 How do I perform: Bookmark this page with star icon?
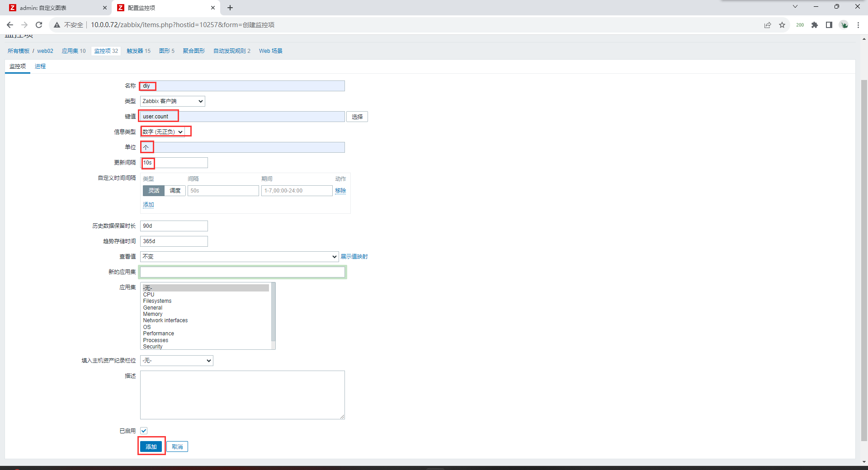click(782, 25)
